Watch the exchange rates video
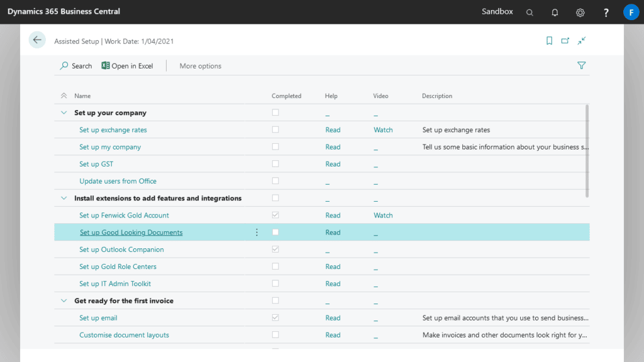This screenshot has height=362, width=644. pyautogui.click(x=382, y=129)
